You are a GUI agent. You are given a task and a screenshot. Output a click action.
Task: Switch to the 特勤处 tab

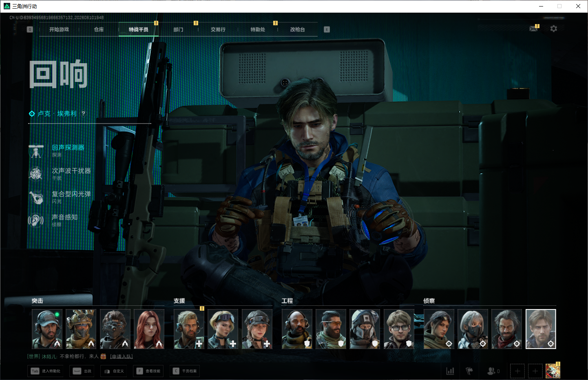(x=258, y=29)
